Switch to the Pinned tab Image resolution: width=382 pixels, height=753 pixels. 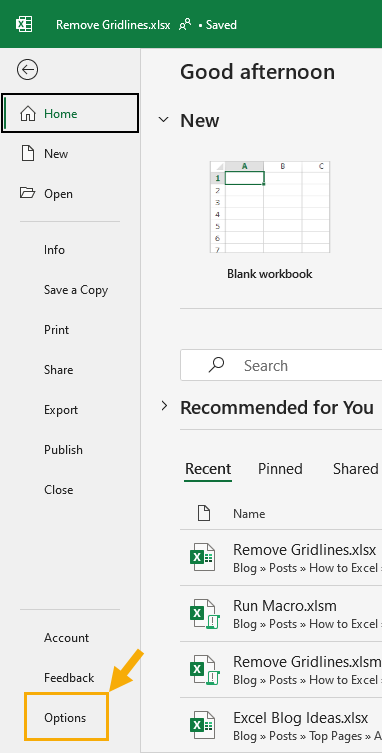(280, 469)
